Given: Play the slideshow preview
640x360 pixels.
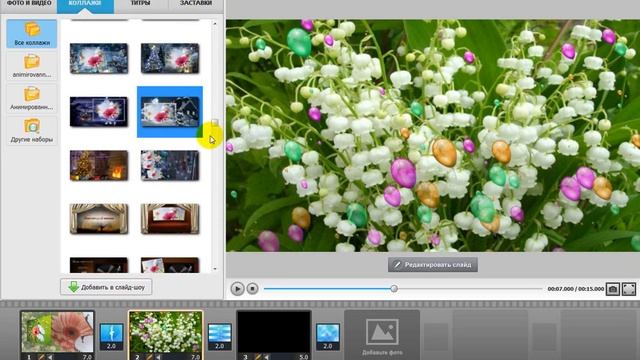Looking at the screenshot, I should (x=237, y=289).
